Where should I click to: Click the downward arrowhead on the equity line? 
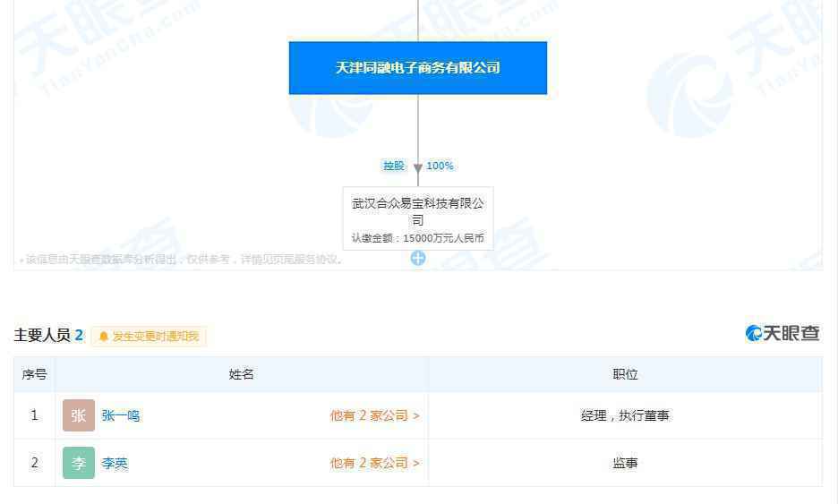[418, 167]
